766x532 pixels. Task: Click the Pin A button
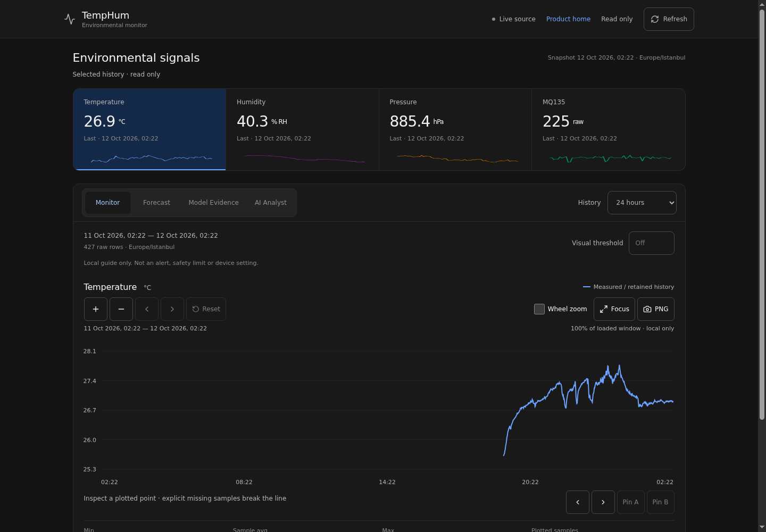(x=630, y=502)
